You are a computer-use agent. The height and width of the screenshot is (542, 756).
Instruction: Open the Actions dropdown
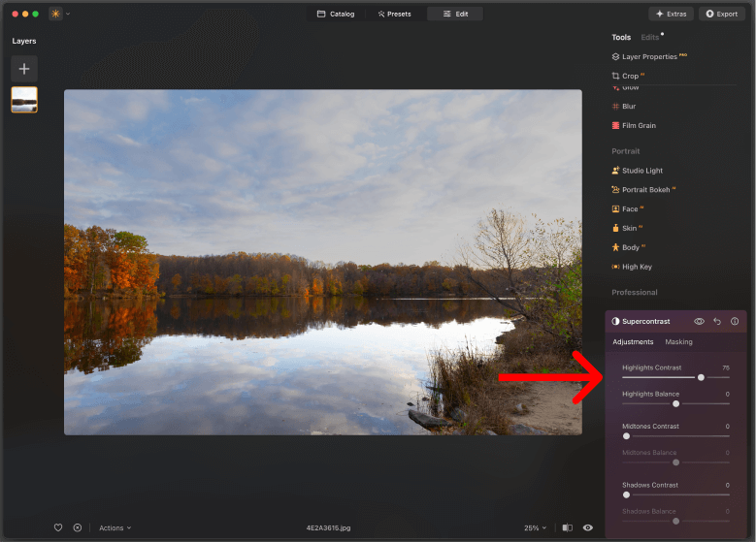[x=115, y=528]
